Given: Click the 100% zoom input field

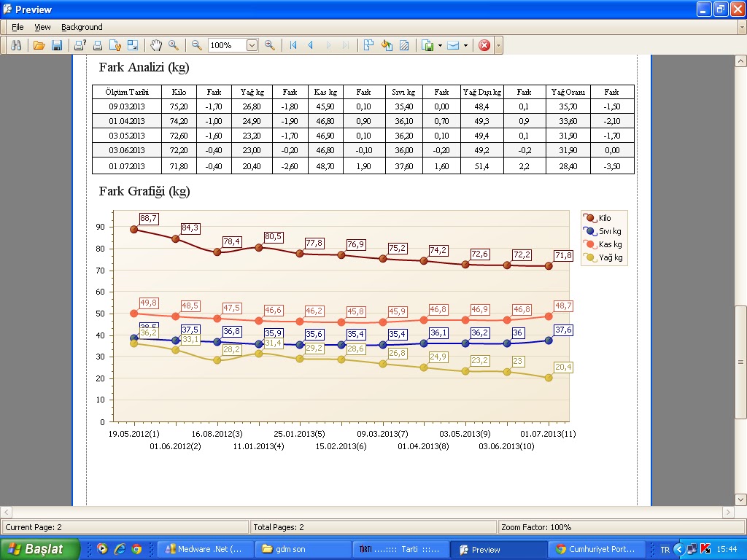Looking at the screenshot, I should coord(228,45).
